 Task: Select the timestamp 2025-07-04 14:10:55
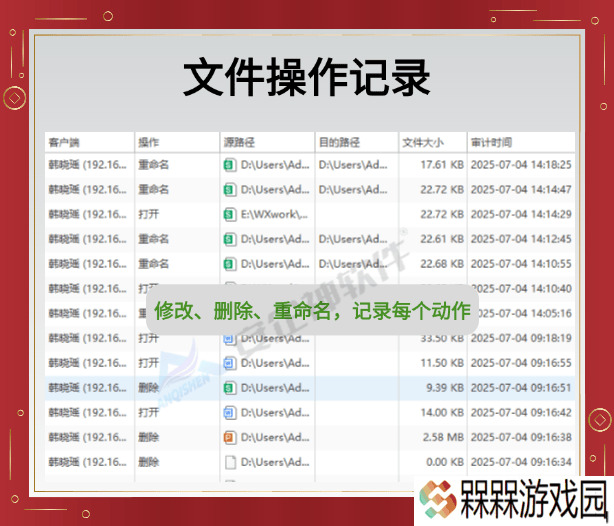[x=521, y=264]
